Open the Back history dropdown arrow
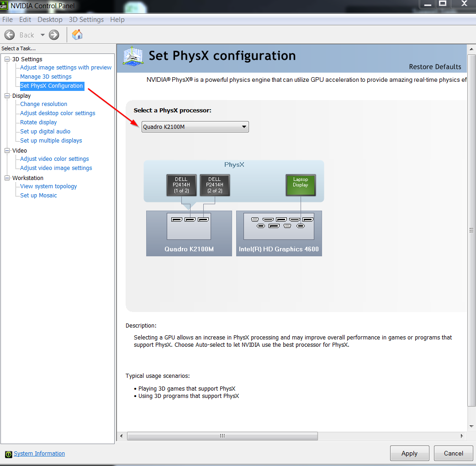The width and height of the screenshot is (476, 466). (x=42, y=35)
